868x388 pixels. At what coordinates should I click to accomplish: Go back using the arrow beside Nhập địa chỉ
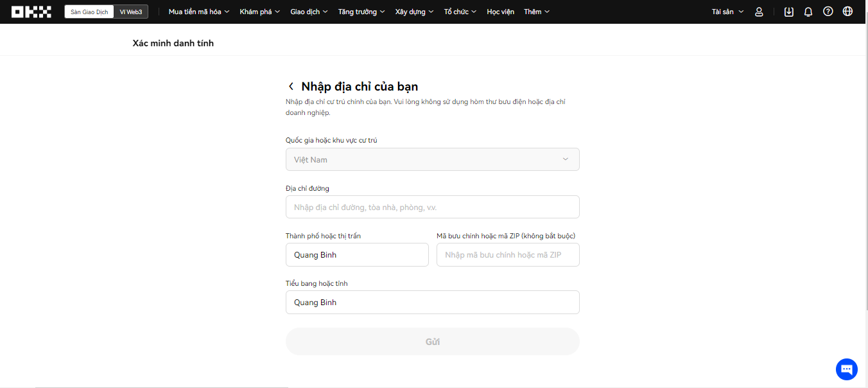[x=291, y=87]
